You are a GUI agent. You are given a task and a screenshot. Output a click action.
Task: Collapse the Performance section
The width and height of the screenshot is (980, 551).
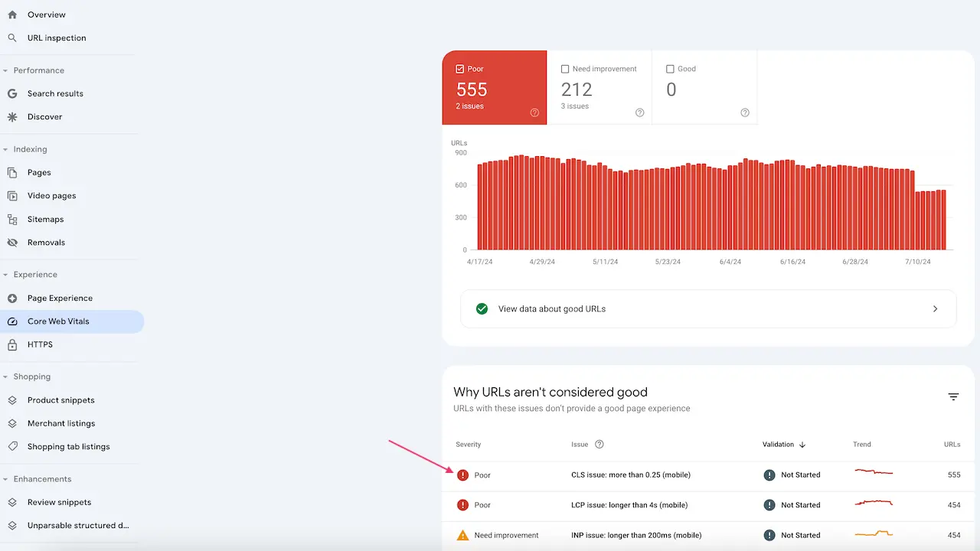click(7, 70)
